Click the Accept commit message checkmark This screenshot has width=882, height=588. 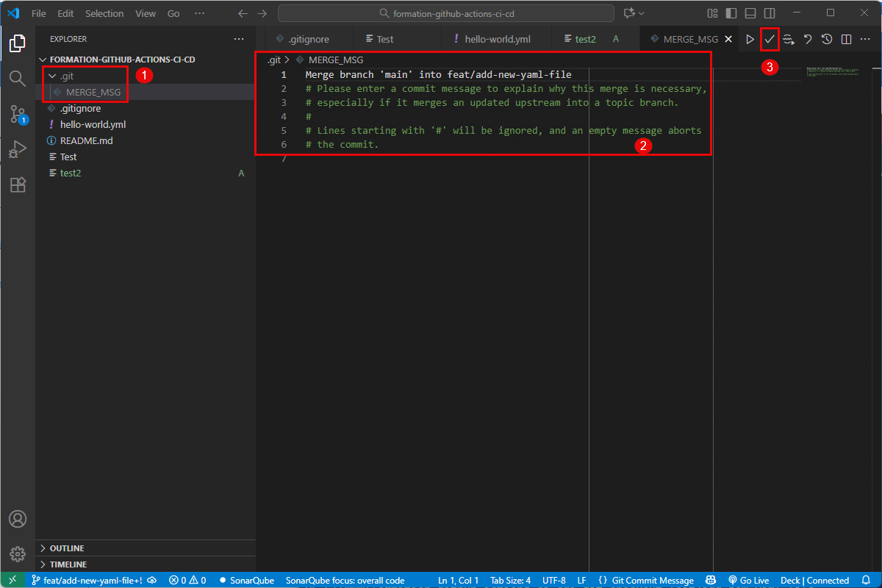click(x=770, y=39)
